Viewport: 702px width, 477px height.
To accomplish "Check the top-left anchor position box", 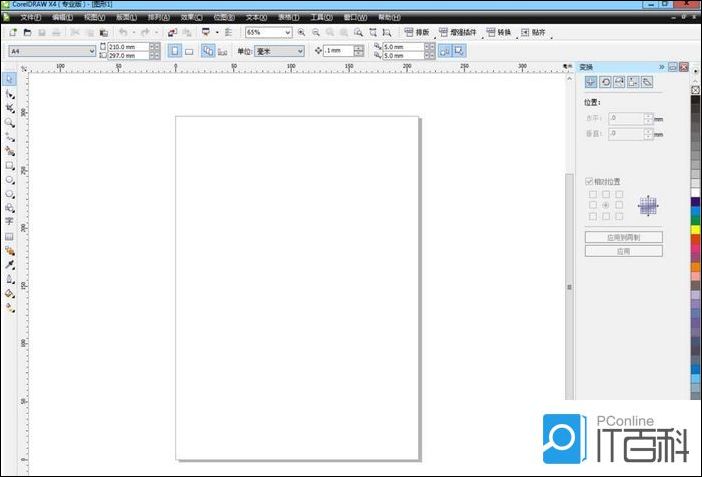I will [x=592, y=194].
